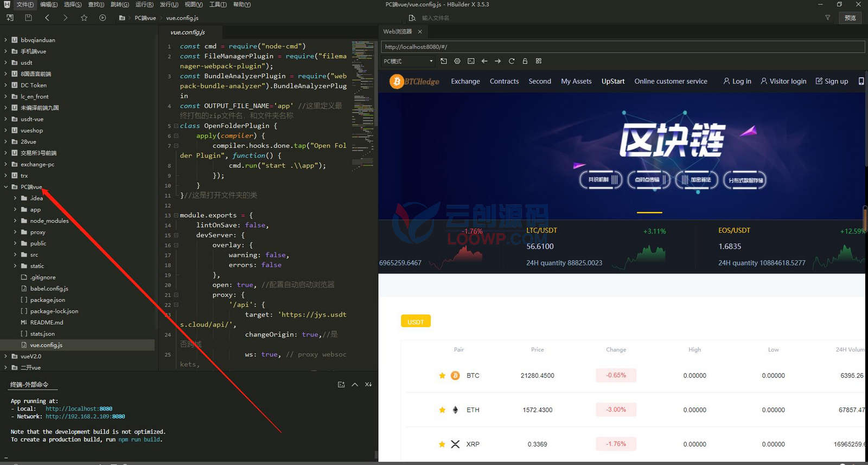This screenshot has height=465, width=868.
Task: Open the Local localhost:8080 link in terminal
Action: (x=79, y=409)
